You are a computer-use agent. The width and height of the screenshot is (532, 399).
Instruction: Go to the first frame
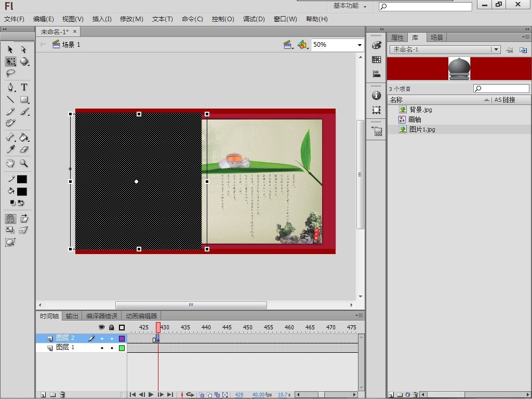[x=132, y=395]
